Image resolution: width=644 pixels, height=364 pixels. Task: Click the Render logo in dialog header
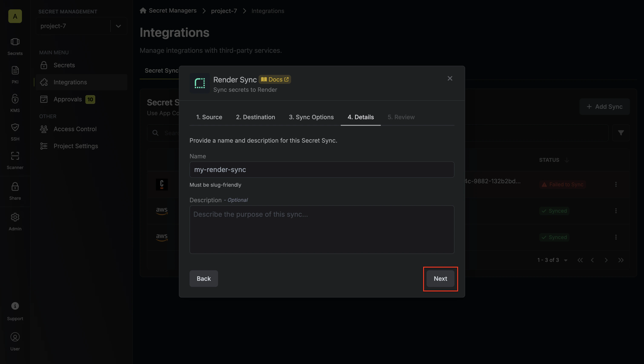pyautogui.click(x=200, y=83)
